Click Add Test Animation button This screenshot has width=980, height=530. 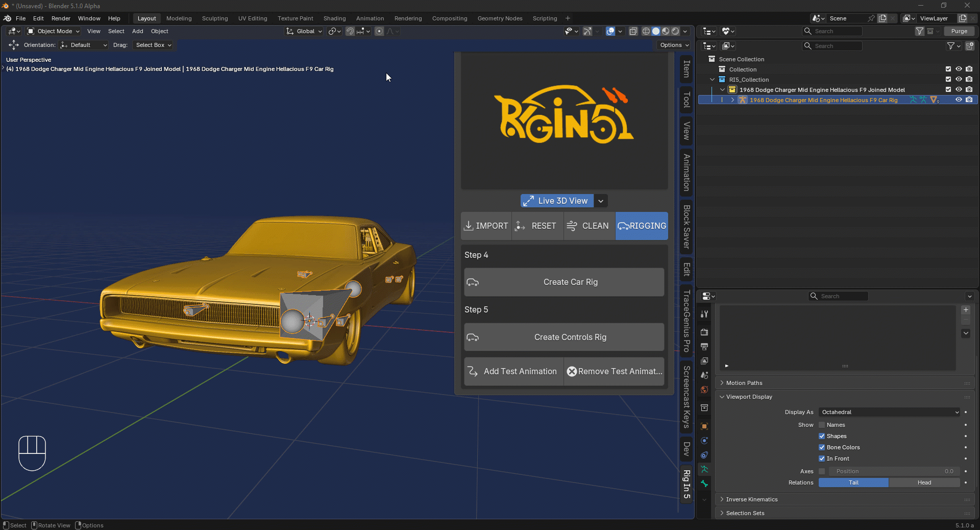pyautogui.click(x=513, y=372)
